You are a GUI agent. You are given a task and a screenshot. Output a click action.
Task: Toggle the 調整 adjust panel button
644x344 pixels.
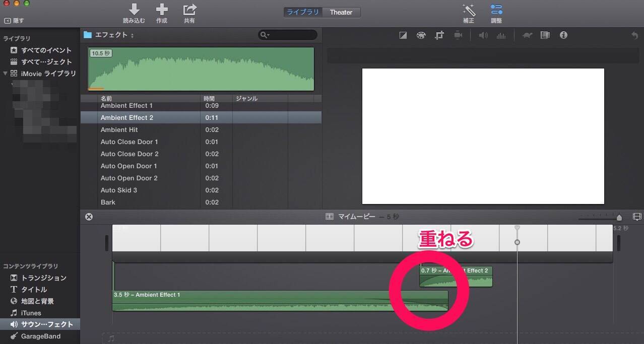point(496,10)
